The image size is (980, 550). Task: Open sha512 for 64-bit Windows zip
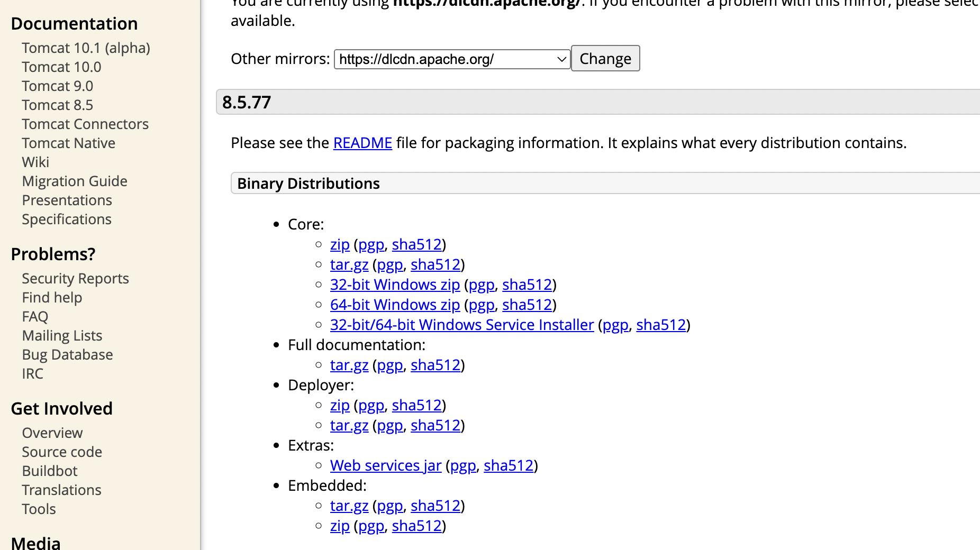[527, 305]
